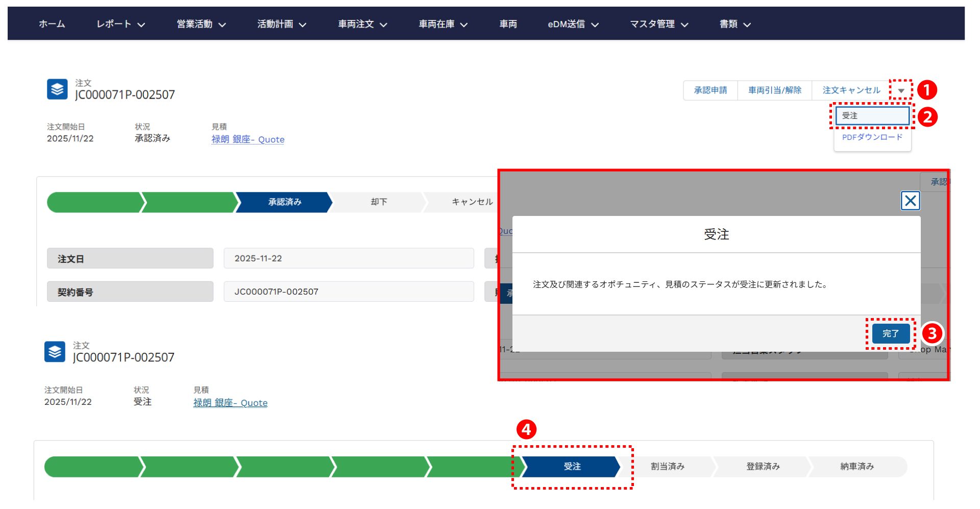This screenshot has height=509, width=980.
Task: Choose PDFダウンロード from the dropdown menu
Action: (872, 137)
